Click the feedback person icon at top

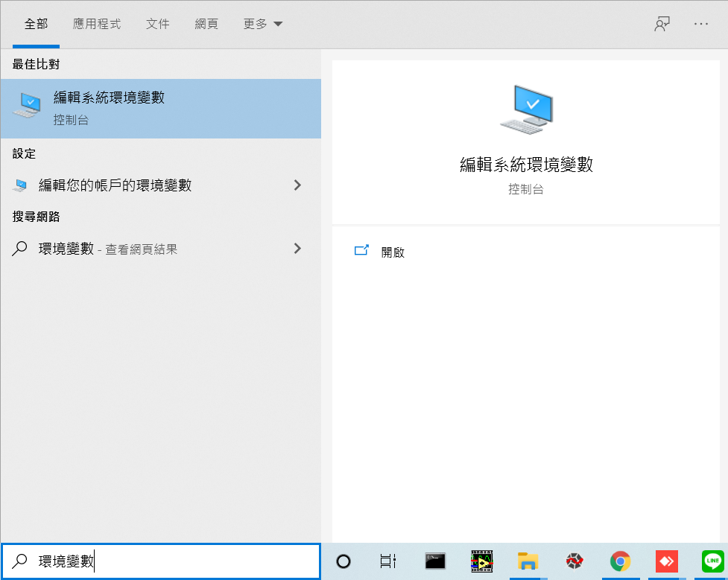(x=662, y=24)
